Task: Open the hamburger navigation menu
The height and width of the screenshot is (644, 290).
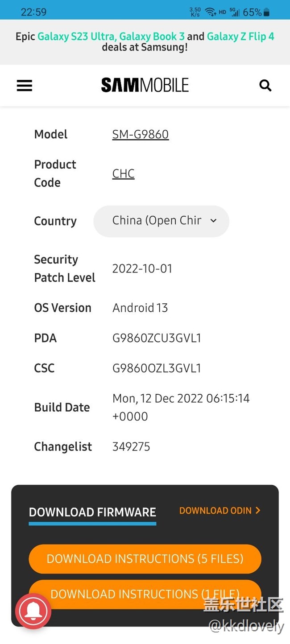Action: [25, 86]
